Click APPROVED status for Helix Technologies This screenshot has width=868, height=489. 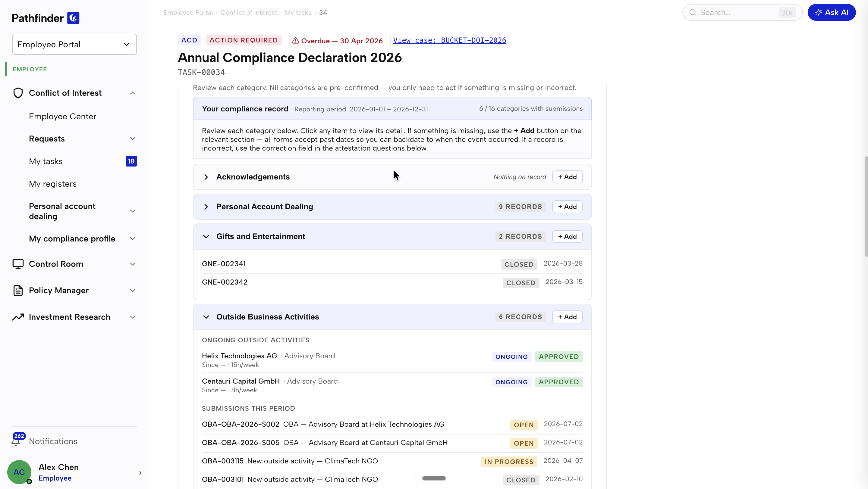tap(559, 357)
